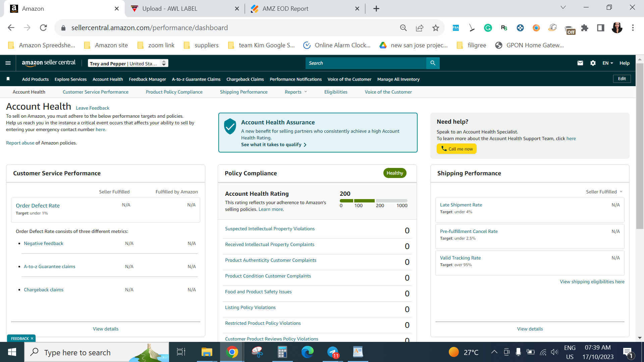Viewport: 644px width, 362px height.
Task: Open Listing Policy Violations link
Action: 250,307
